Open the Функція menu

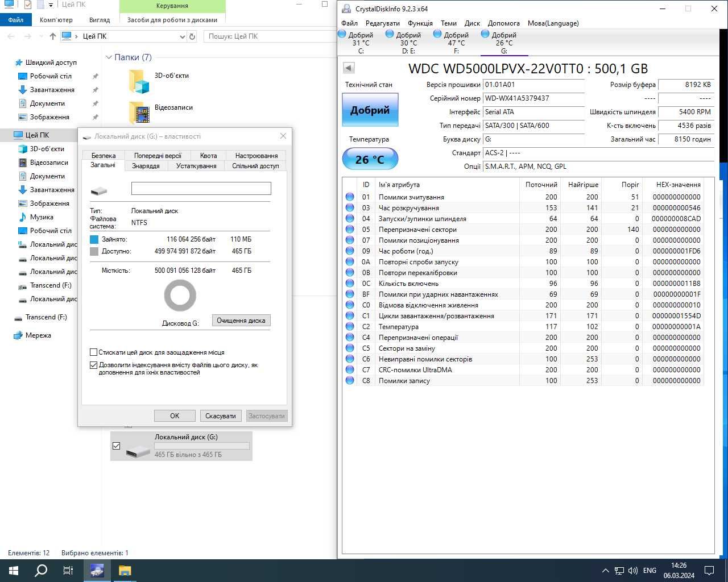(x=420, y=23)
